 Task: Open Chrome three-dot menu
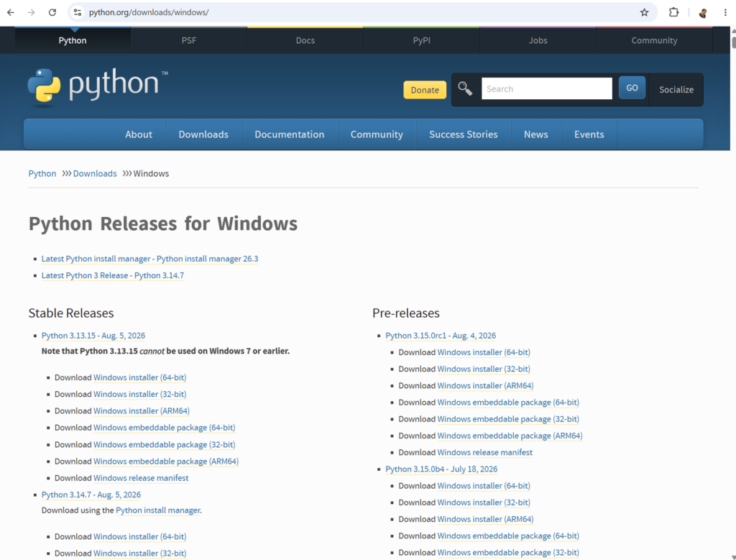click(x=725, y=13)
